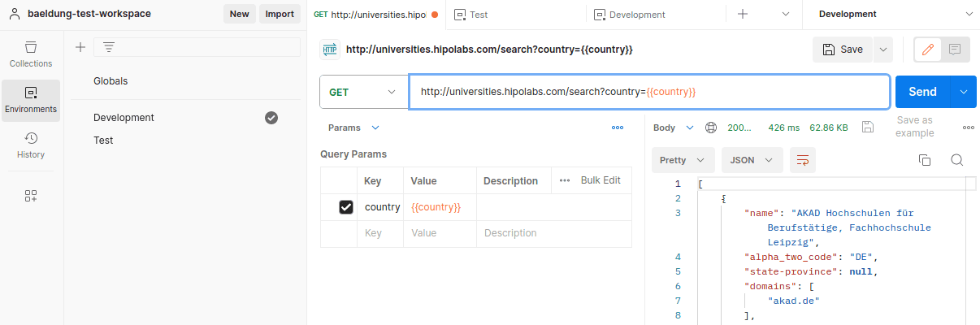980x325 pixels.
Task: Uncheck the country query param checkbox
Action: (x=346, y=207)
